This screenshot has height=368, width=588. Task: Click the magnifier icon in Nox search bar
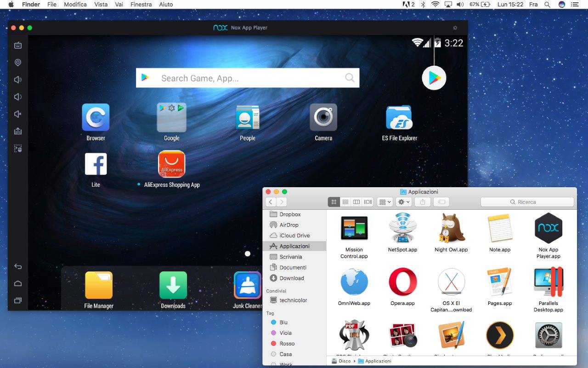[x=350, y=78]
